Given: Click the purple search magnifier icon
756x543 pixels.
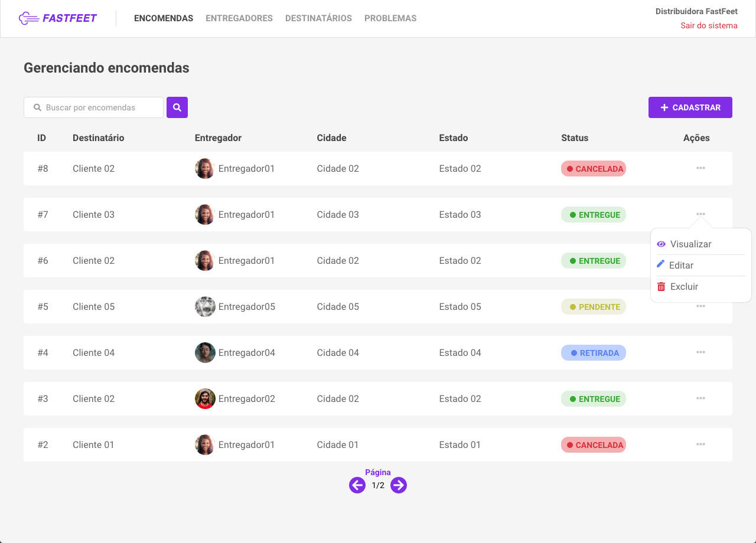Looking at the screenshot, I should tap(177, 107).
